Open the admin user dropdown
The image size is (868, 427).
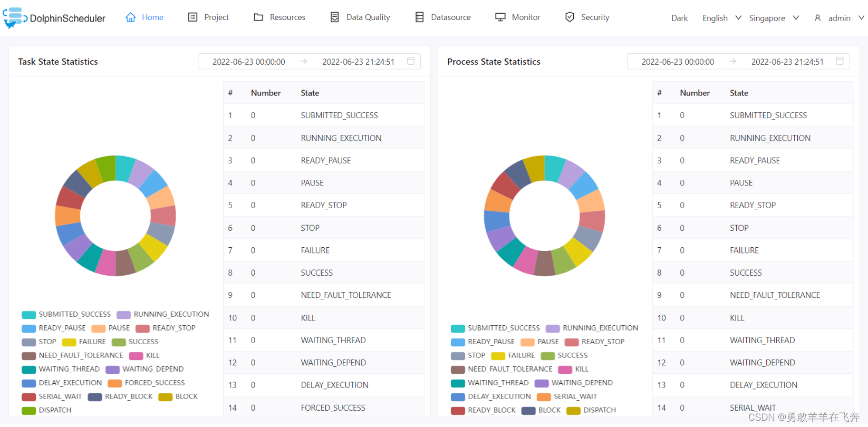[839, 18]
